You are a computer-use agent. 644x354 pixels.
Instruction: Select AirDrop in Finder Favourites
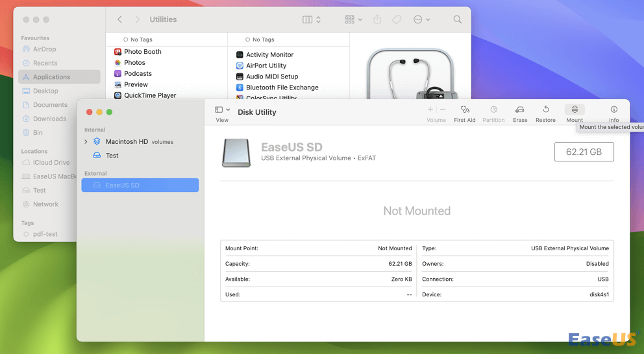44,49
